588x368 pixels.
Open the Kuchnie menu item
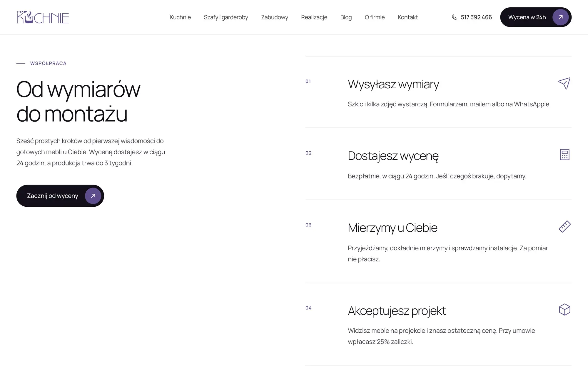click(180, 17)
